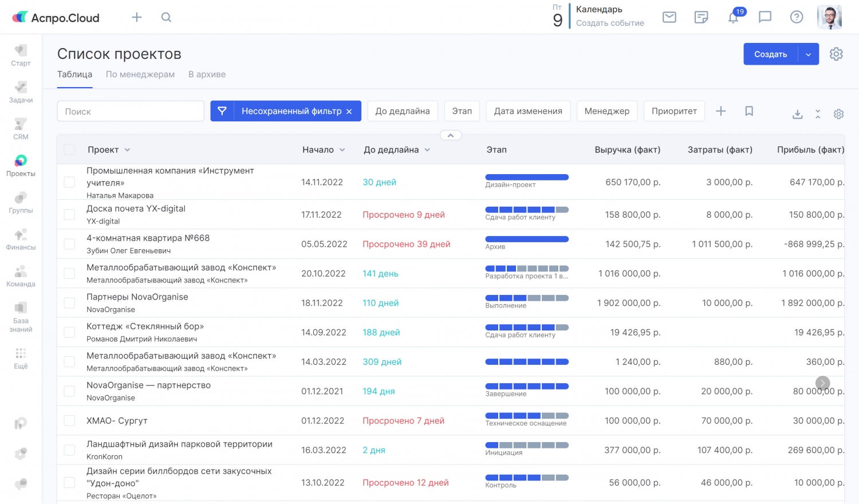
Task: Expand dropdown arrow next to Создать button
Action: (808, 54)
